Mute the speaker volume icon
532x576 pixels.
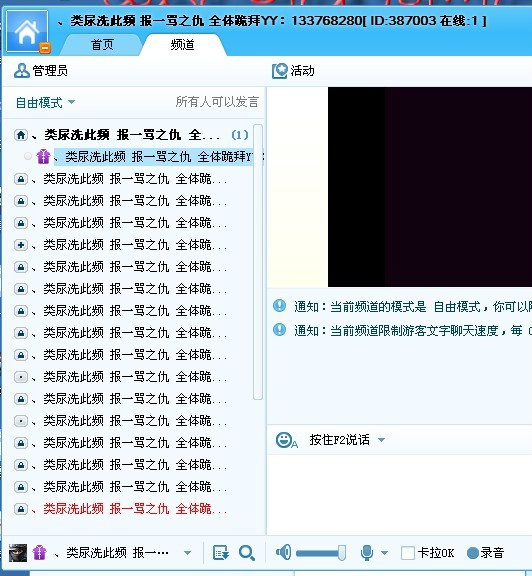tap(283, 552)
